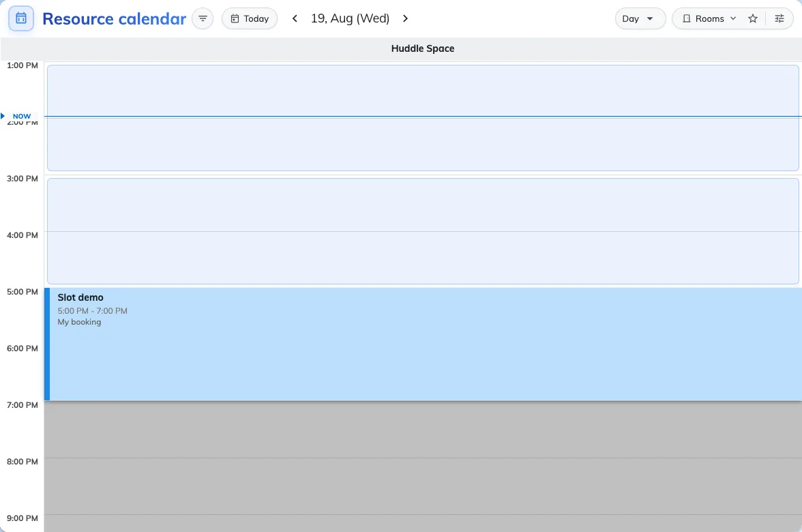Select the 1:00 PM available slot
The image size is (802, 532).
coord(423,117)
